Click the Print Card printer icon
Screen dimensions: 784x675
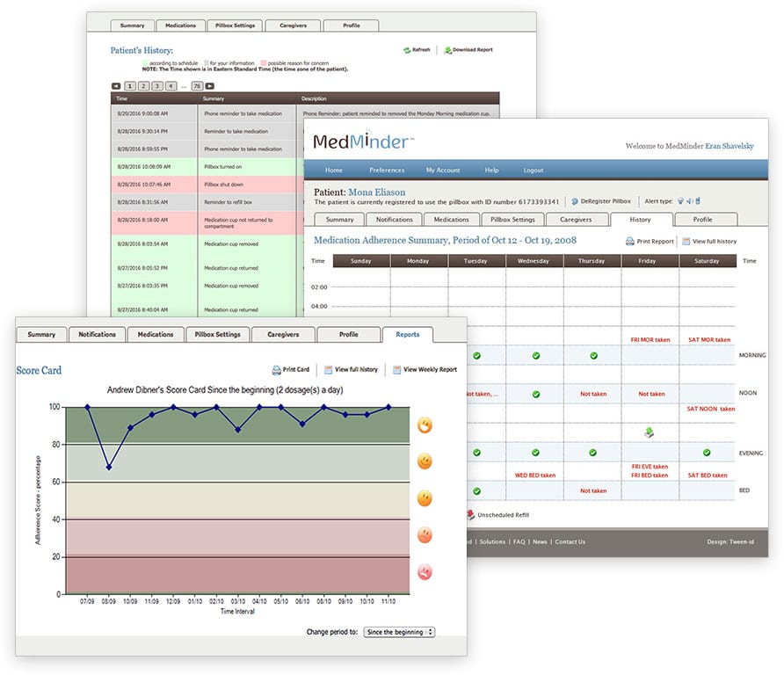click(276, 370)
